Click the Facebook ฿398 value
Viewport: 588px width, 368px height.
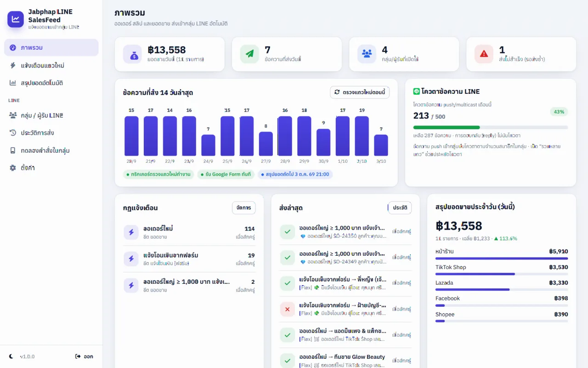tap(561, 299)
